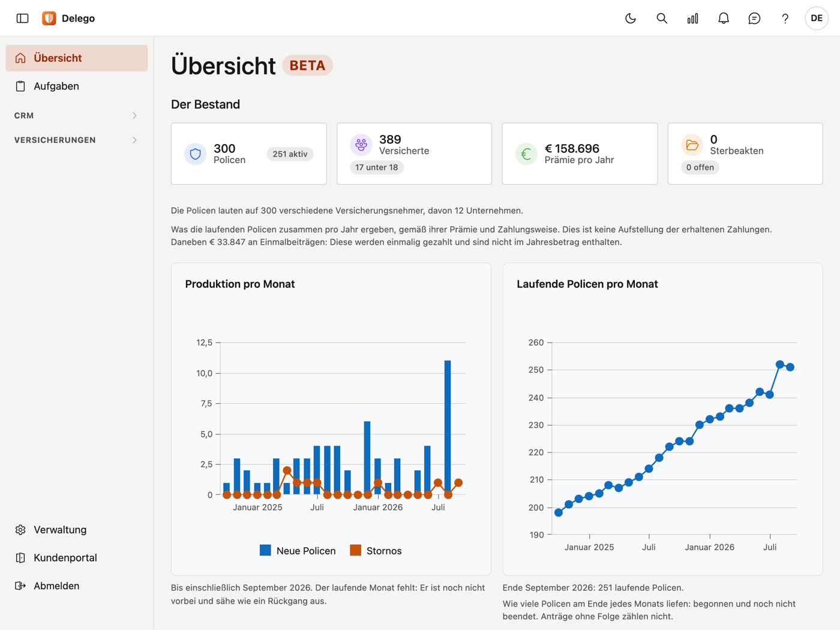Click the orange Stornos legend swatch
Screen dimensions: 840x630
[x=356, y=550]
